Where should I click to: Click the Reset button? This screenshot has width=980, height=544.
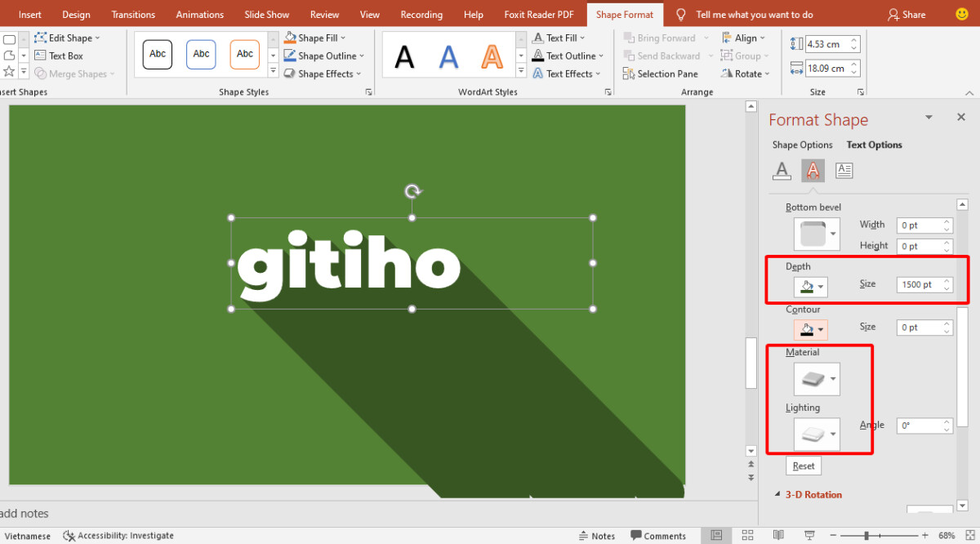(803, 465)
